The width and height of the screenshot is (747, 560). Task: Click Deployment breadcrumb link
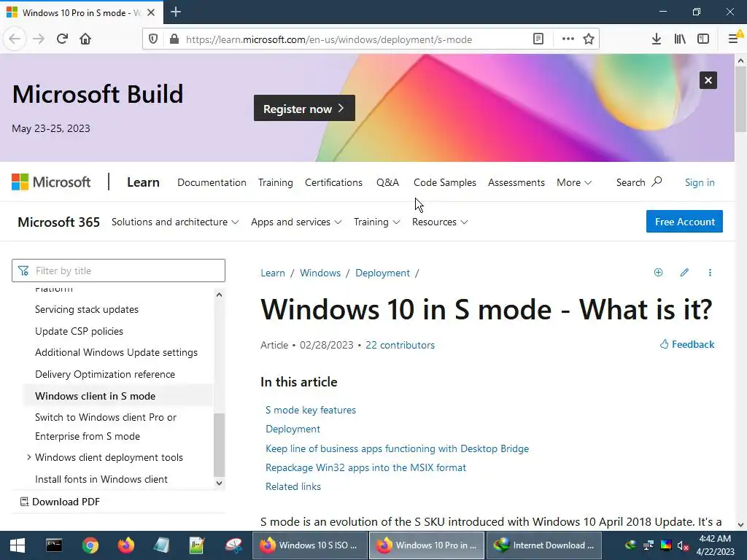382,273
